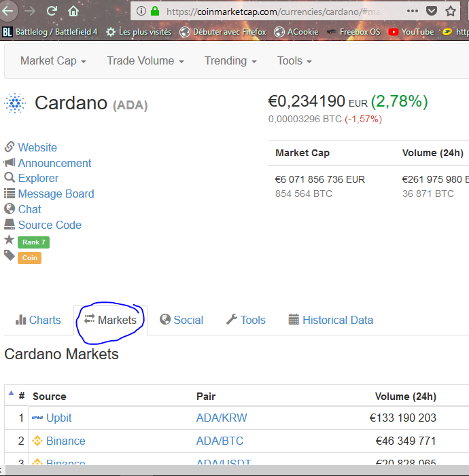This screenshot has height=476, width=469.
Task: Expand the Trending dropdown menu
Action: coord(230,60)
